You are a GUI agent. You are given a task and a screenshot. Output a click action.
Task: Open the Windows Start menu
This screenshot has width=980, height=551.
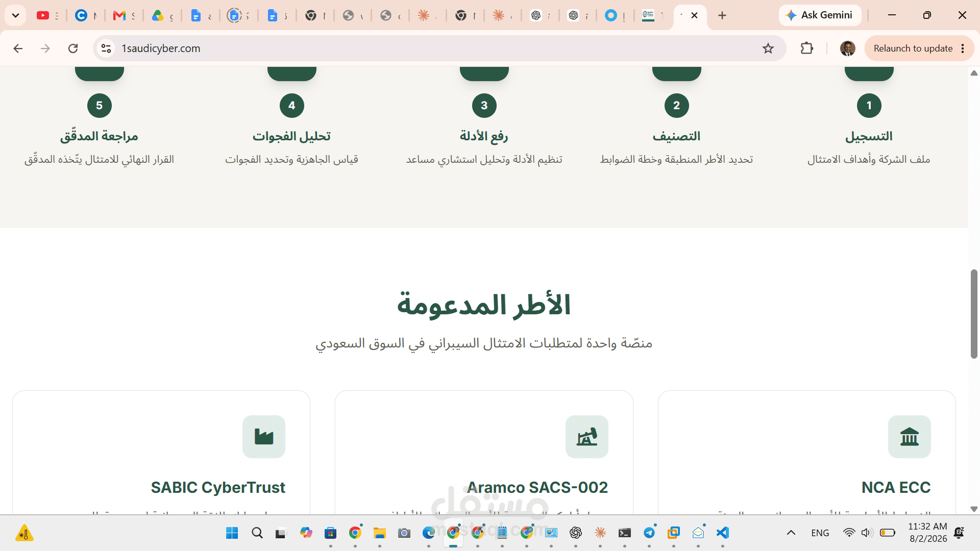click(x=232, y=533)
